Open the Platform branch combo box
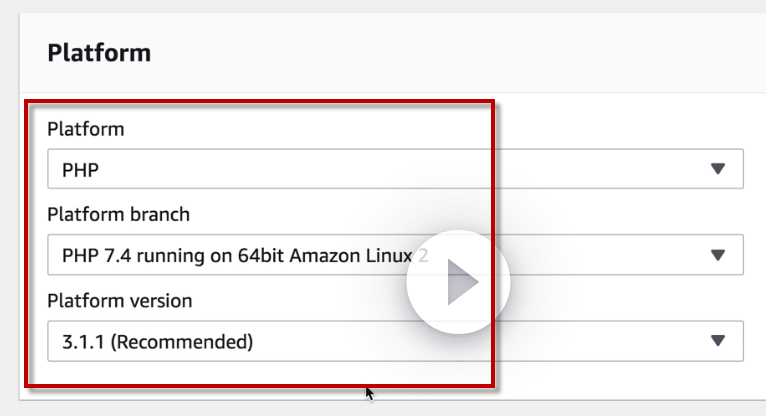Image resolution: width=766 pixels, height=416 pixels. (x=395, y=255)
